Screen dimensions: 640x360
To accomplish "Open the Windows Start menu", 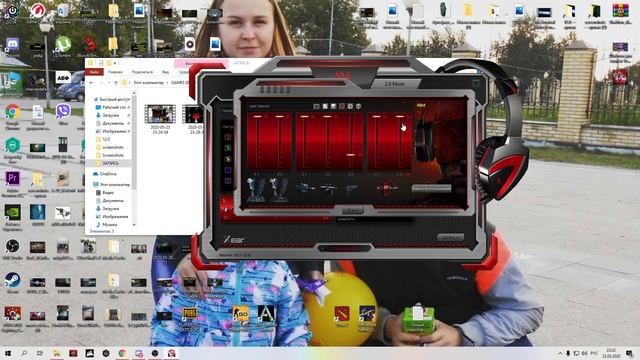I will tap(7, 353).
